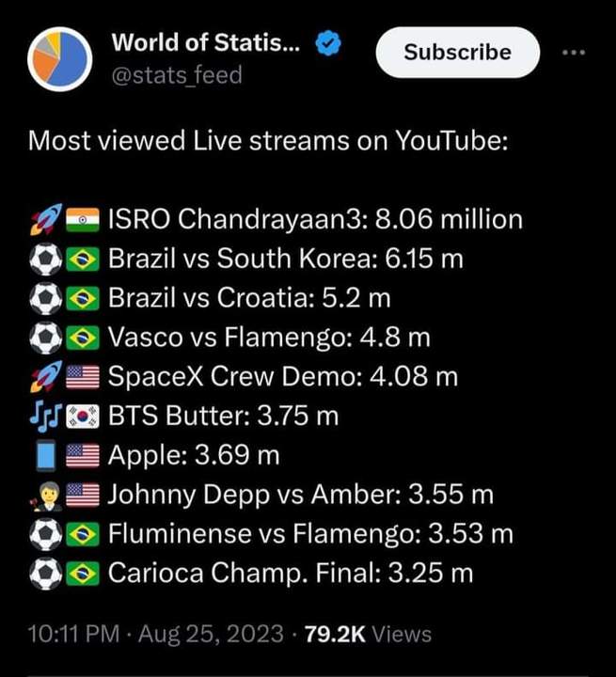
Task: Click the blue verified checkmark badge
Action: (x=328, y=43)
